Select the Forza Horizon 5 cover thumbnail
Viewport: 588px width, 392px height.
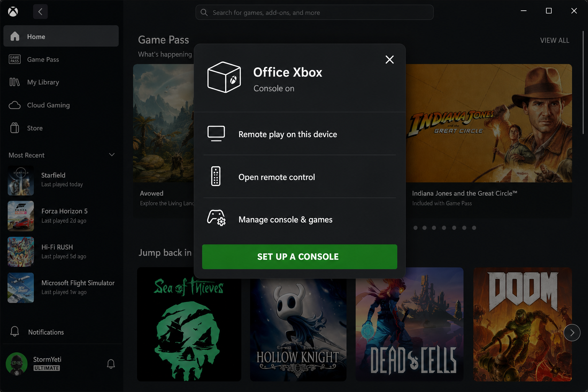(x=21, y=216)
